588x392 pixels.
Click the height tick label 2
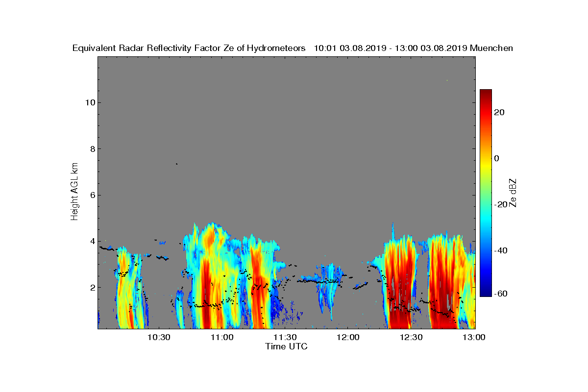92,287
